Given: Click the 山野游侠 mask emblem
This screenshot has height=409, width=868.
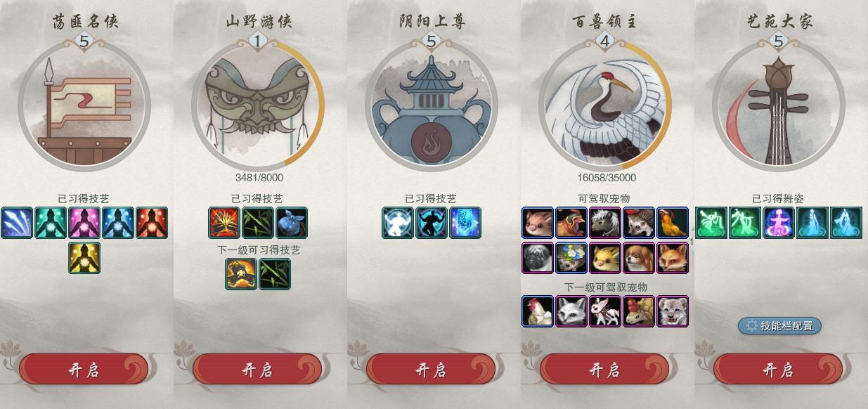Looking at the screenshot, I should (x=257, y=105).
